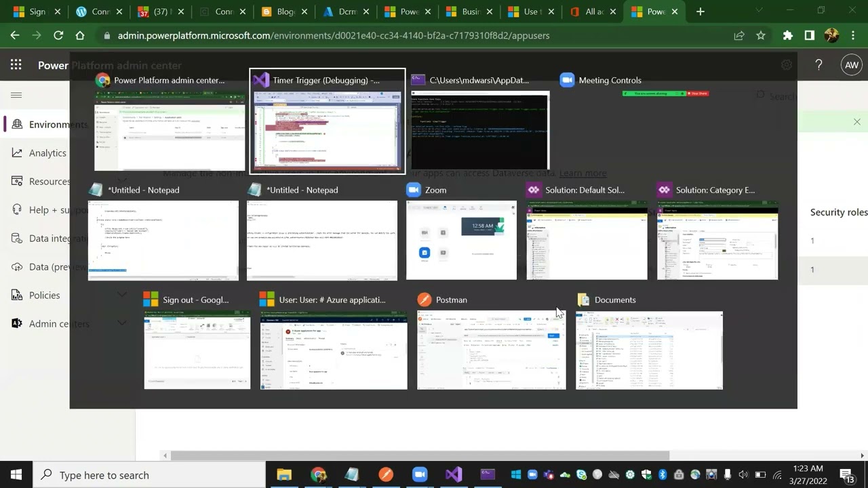Share this page icon in address bar
The image size is (868, 488).
[739, 35]
